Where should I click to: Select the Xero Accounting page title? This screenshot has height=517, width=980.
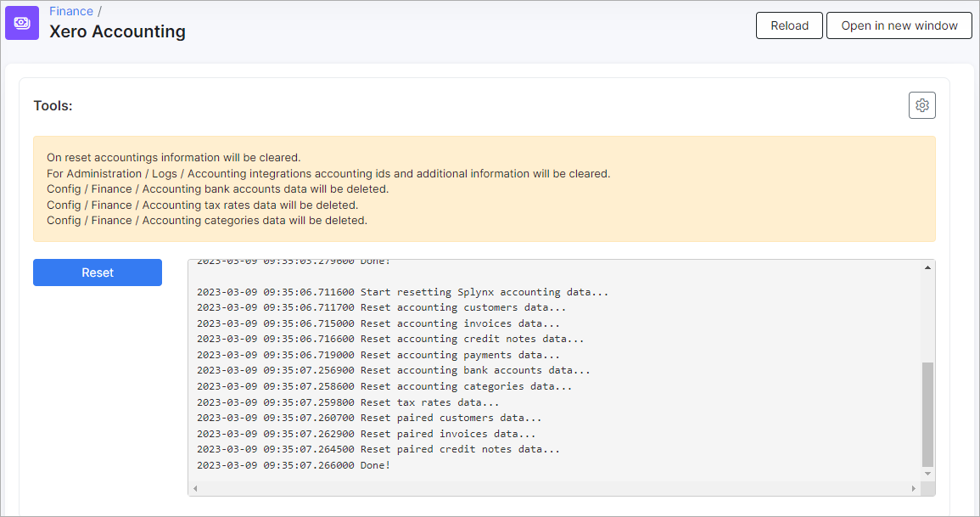click(x=117, y=31)
